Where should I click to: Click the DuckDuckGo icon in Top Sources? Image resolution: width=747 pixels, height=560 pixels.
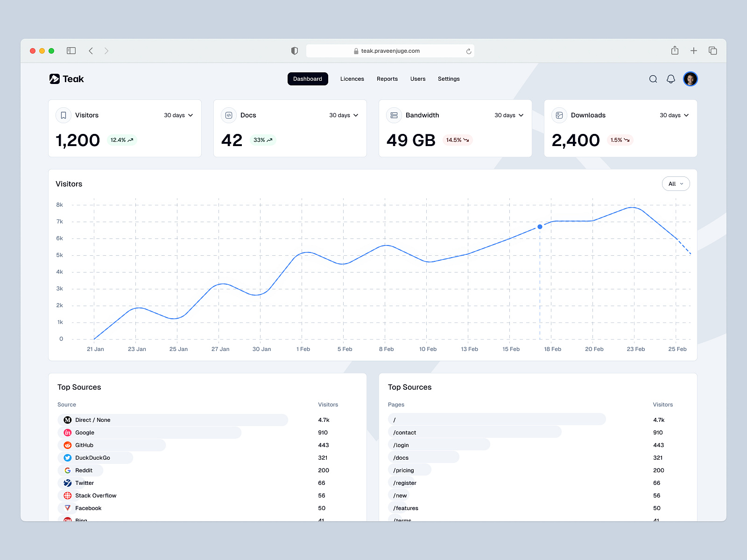point(68,458)
